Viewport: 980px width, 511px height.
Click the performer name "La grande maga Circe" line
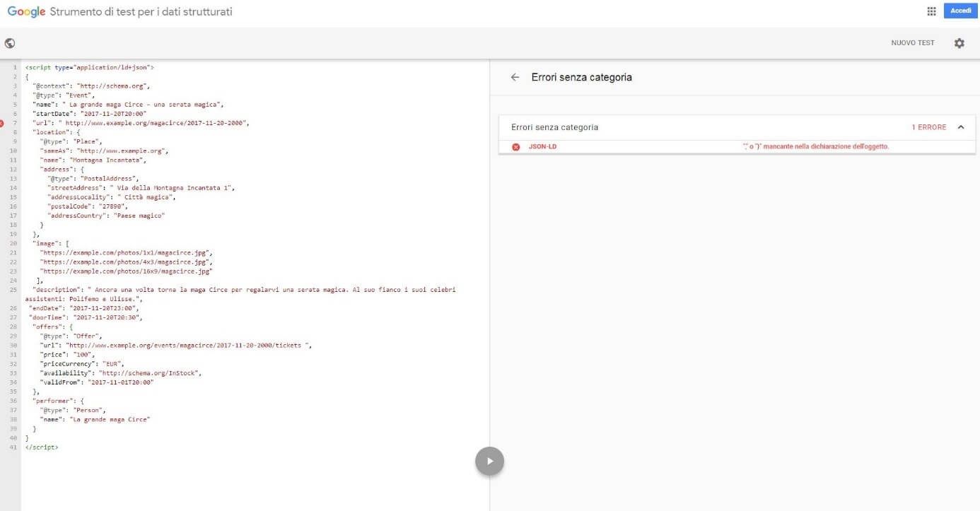(x=95, y=419)
